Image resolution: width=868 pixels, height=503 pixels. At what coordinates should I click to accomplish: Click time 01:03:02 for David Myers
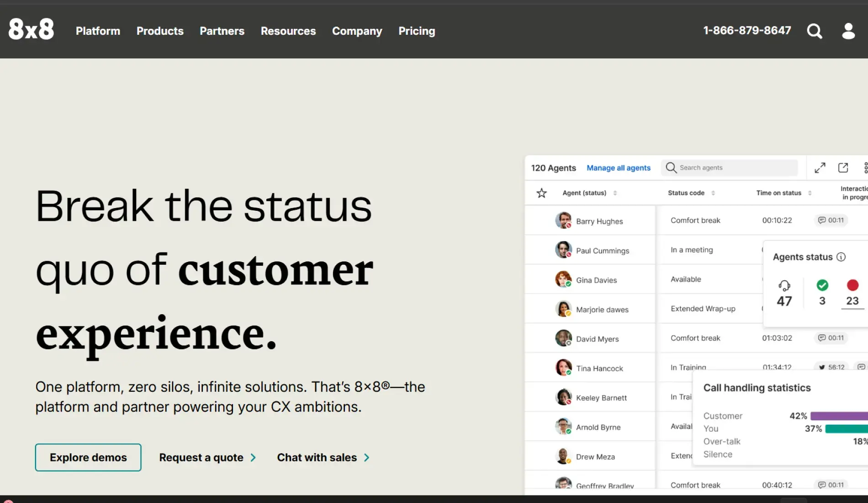(x=777, y=338)
